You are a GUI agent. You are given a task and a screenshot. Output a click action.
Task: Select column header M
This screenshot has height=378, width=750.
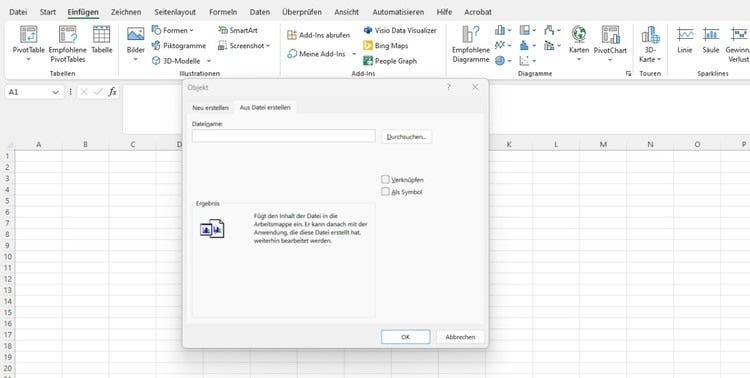tap(603, 144)
